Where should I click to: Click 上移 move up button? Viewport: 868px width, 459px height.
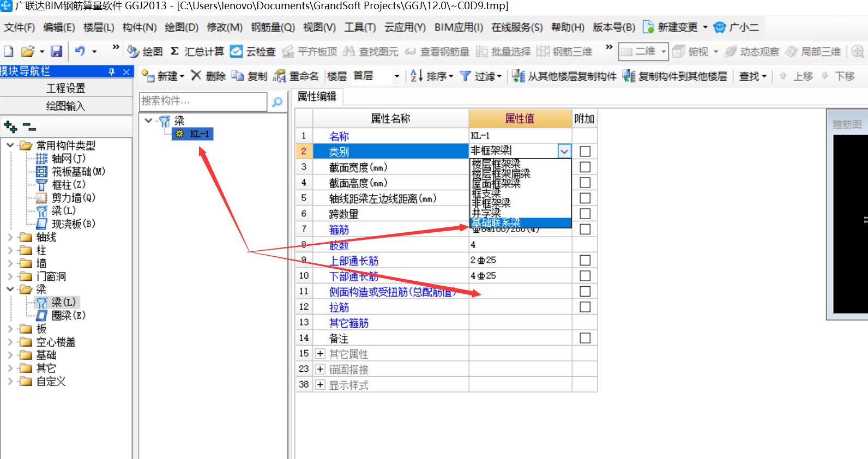pos(796,76)
